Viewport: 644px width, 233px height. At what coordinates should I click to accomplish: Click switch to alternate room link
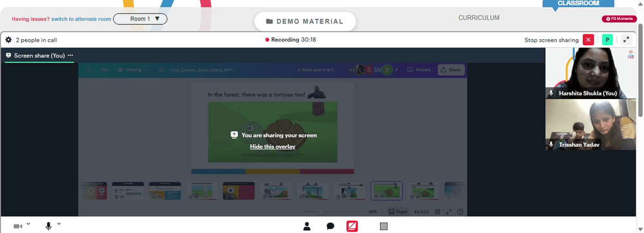tap(81, 19)
